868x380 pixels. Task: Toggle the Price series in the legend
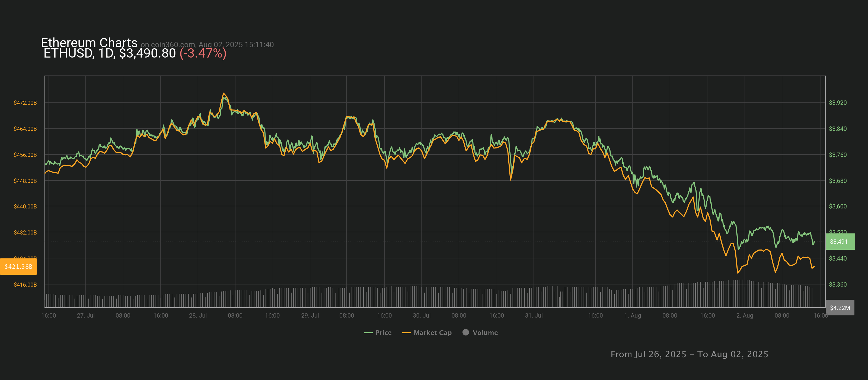click(378, 332)
